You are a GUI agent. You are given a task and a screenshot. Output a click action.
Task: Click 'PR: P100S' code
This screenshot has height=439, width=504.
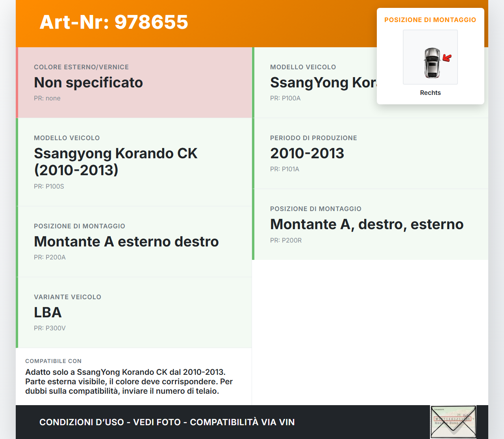click(49, 187)
